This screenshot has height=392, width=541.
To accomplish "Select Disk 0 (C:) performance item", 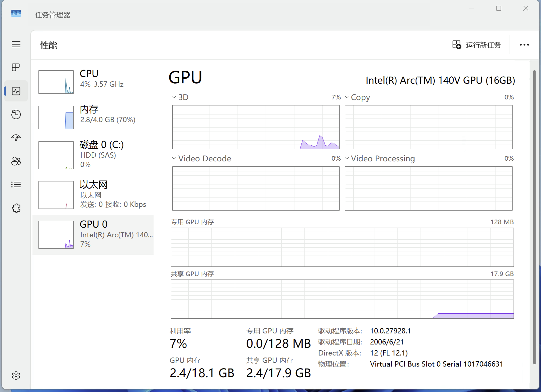I will [93, 155].
